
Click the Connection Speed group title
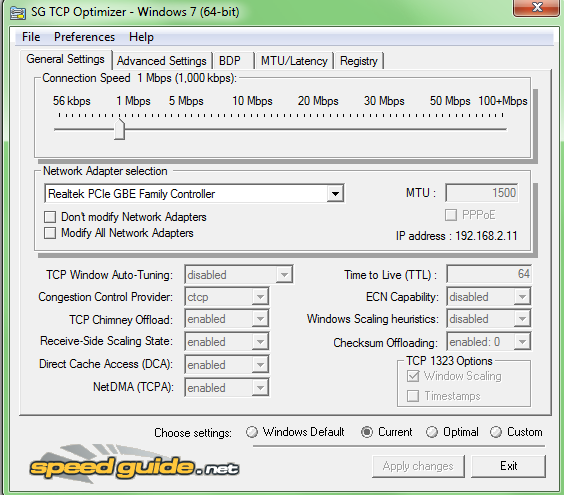point(140,78)
